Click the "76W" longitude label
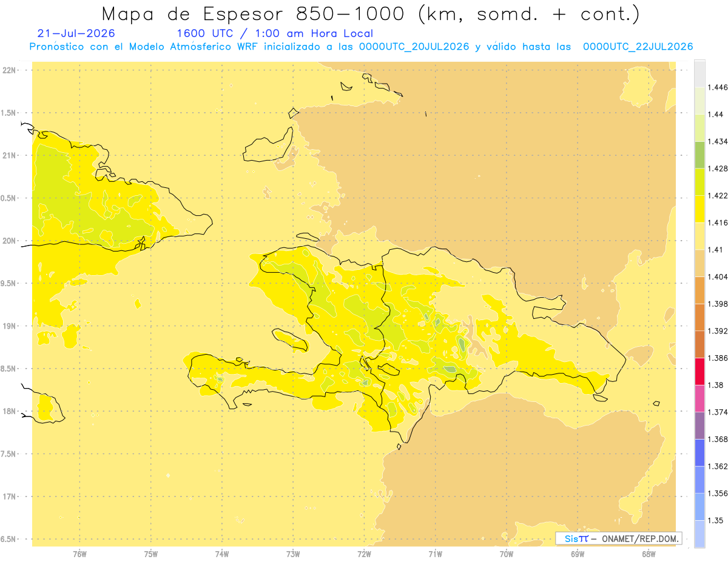Screen dimensions: 728x562 [x=79, y=554]
